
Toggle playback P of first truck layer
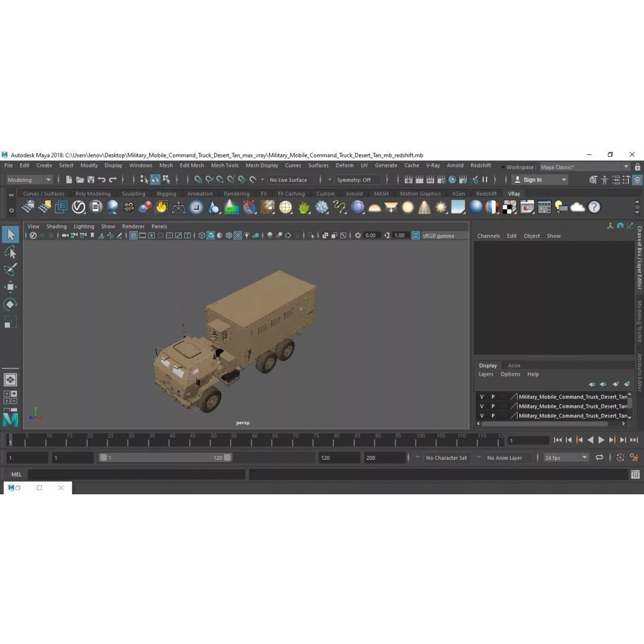pos(493,397)
